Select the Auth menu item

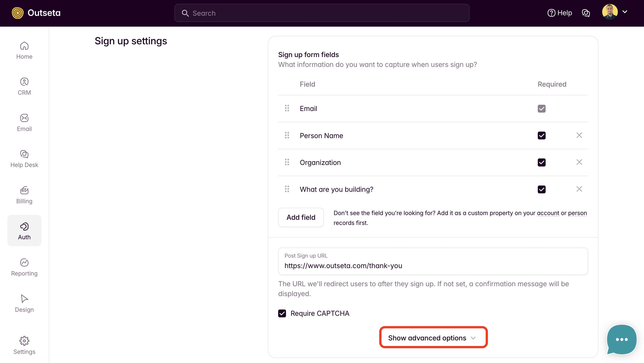24,231
